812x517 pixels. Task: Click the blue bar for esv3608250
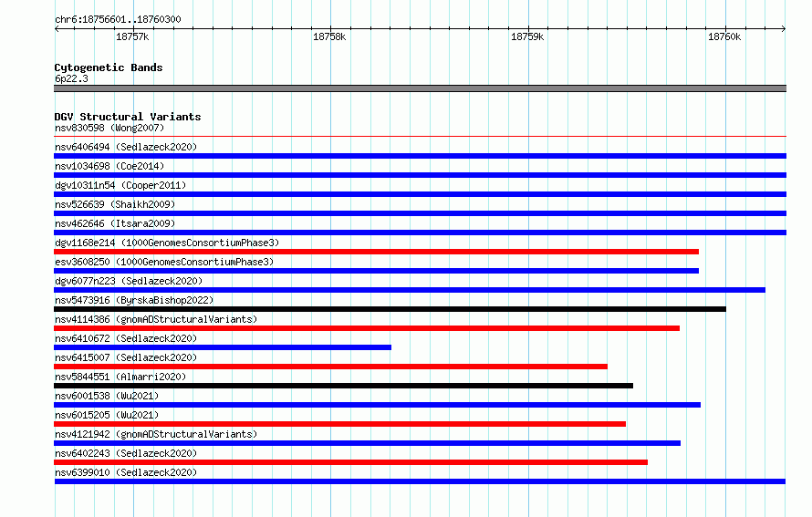point(377,271)
